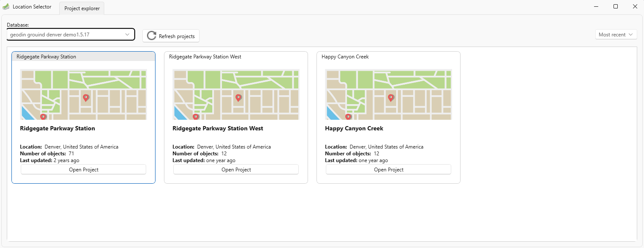
Task: Click the Location Selector app icon
Action: pyautogui.click(x=6, y=7)
